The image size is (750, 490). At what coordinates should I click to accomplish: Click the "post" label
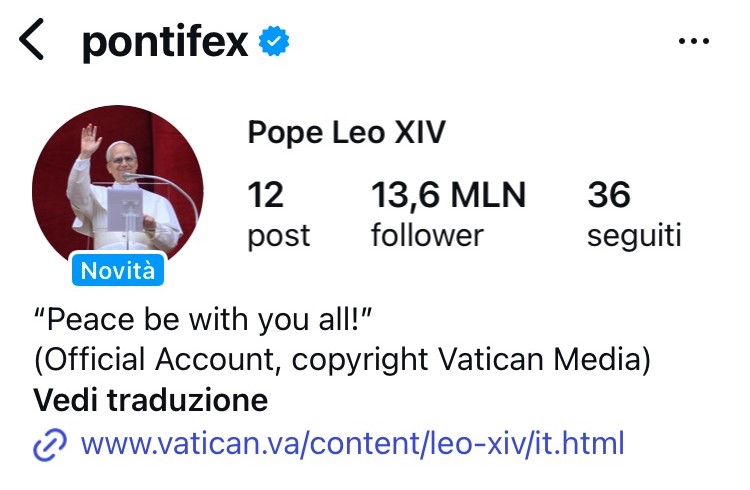pos(279,236)
